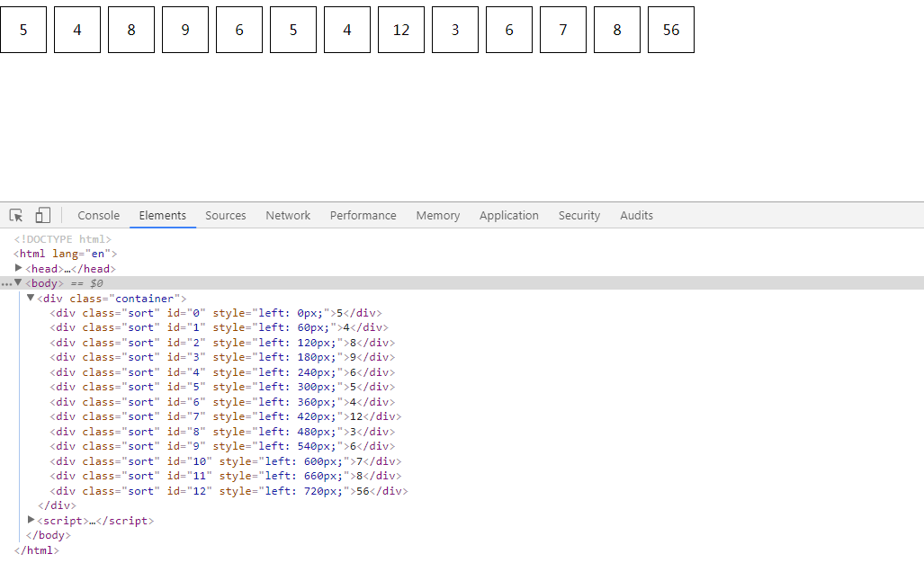Click the page box containing 9

click(185, 30)
